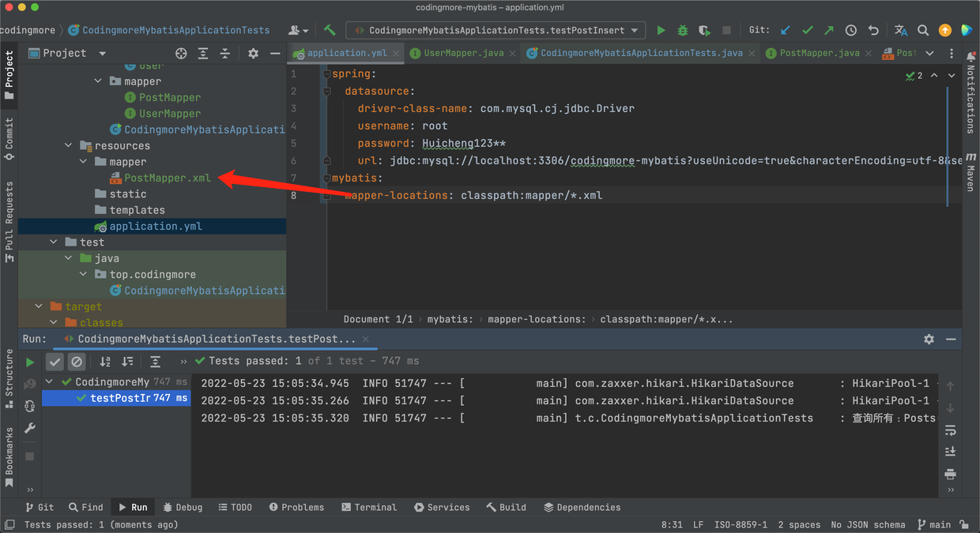Click the Debug bug icon in top toolbar
Viewport: 980px width, 533px height.
click(683, 30)
